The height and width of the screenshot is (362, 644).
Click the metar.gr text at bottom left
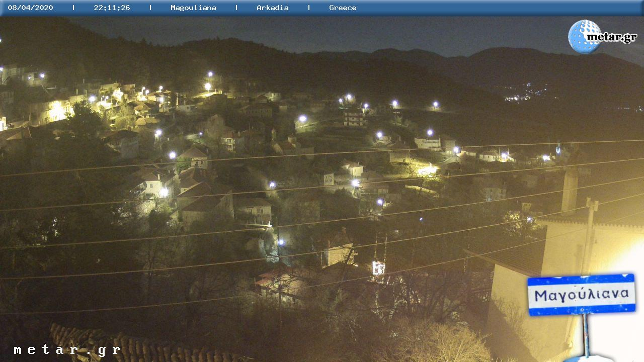[x=67, y=350]
